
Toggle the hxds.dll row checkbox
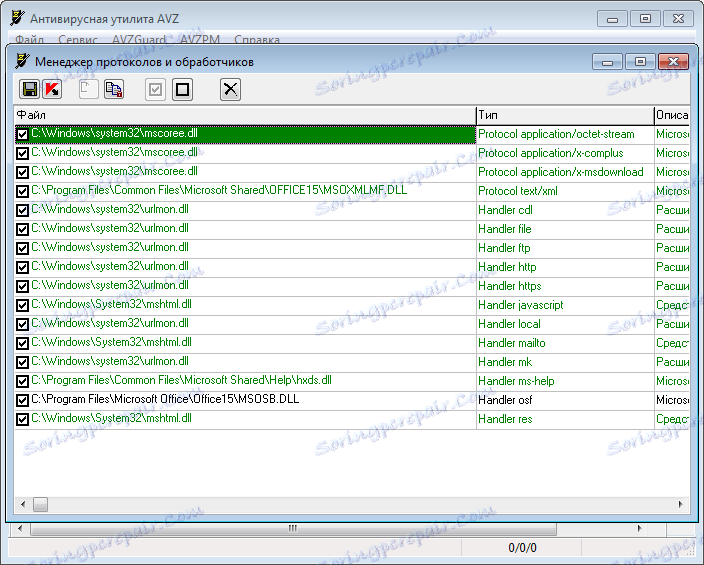tap(22, 381)
